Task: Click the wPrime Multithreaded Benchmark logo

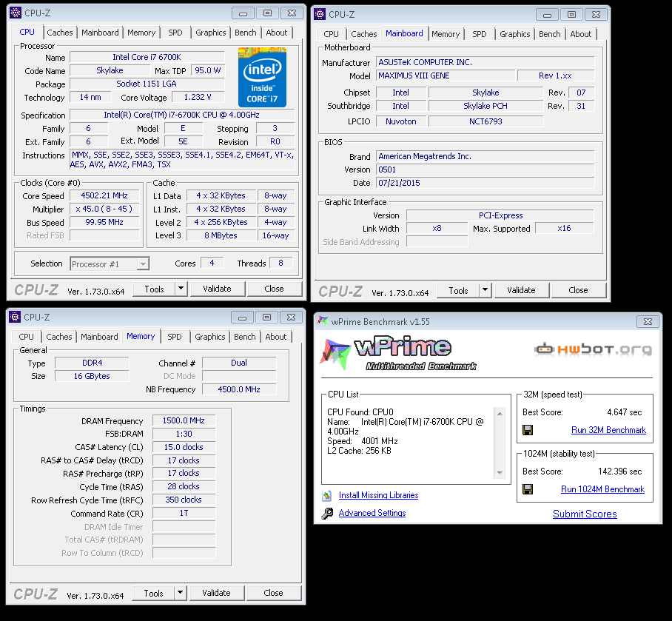Action: click(x=398, y=355)
